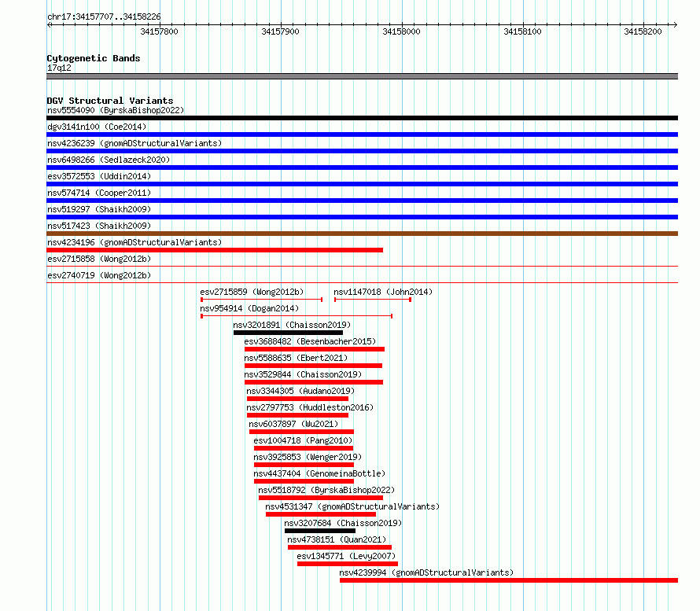
Task: Click nsv4738151 (Quan2021) label
Action: pyautogui.click(x=337, y=539)
